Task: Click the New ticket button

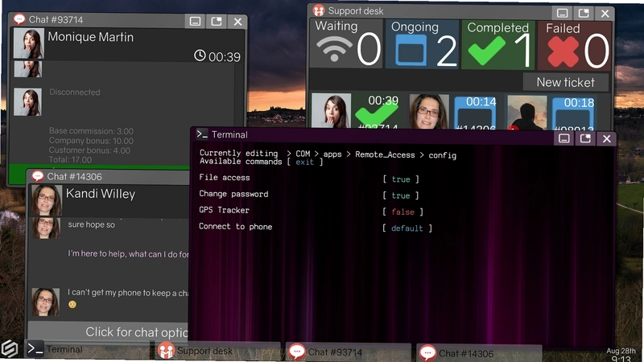Action: click(x=566, y=83)
